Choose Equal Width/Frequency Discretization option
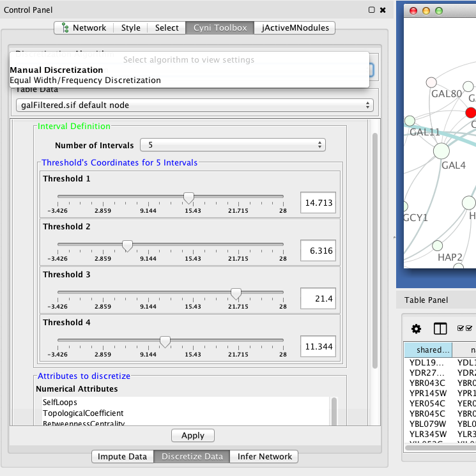The image size is (476, 476). [85, 81]
